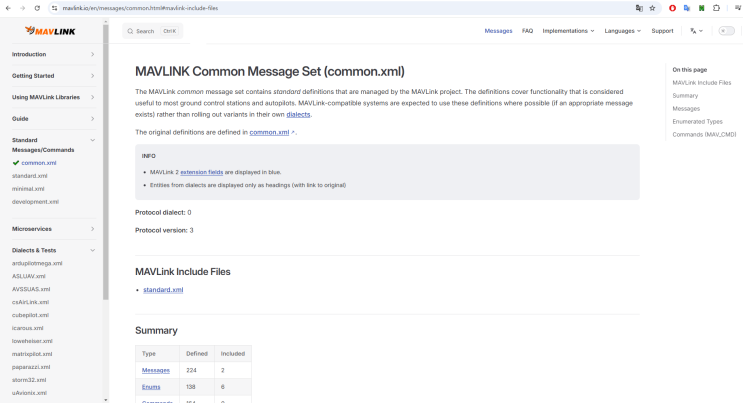Click the browser forward arrow
The image size is (743, 403).
22,8
